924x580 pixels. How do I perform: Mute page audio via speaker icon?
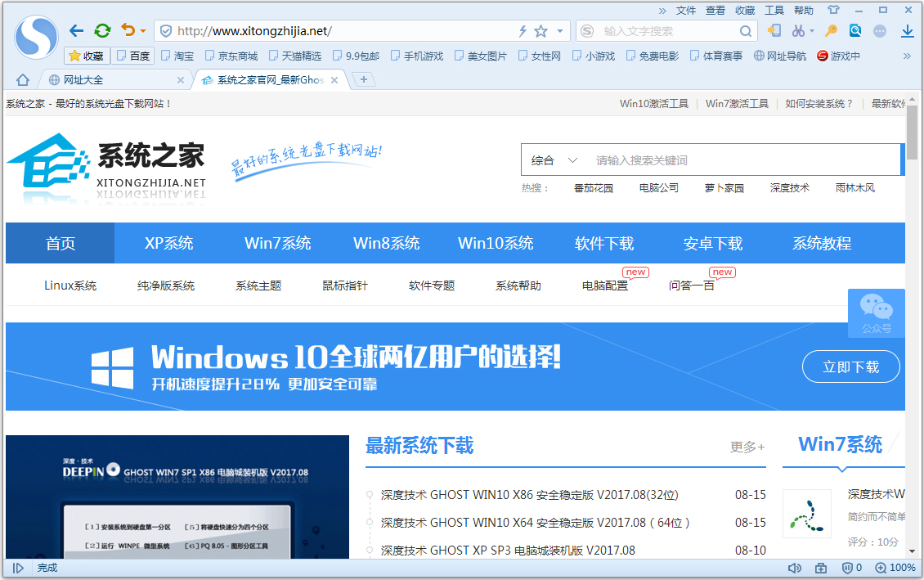coord(795,568)
